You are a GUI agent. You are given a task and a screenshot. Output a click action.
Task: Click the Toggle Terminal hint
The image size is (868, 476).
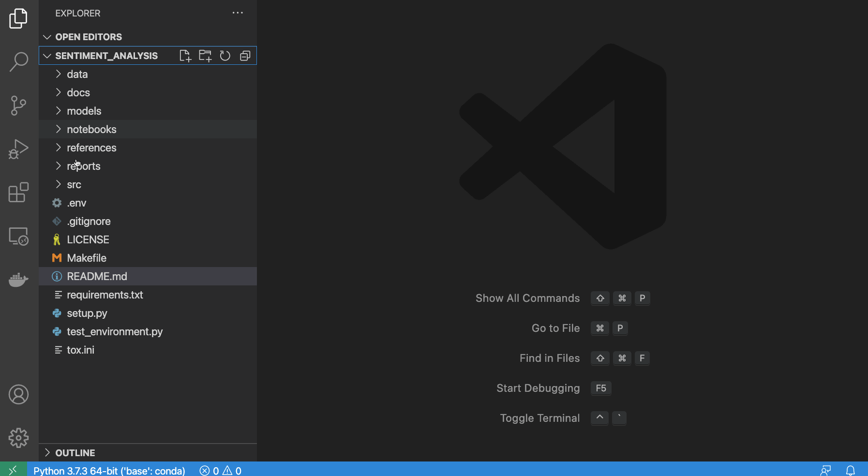(x=540, y=418)
